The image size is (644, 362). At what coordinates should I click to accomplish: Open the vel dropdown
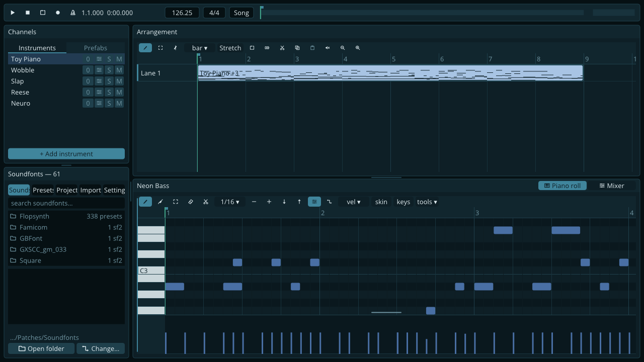tap(354, 202)
